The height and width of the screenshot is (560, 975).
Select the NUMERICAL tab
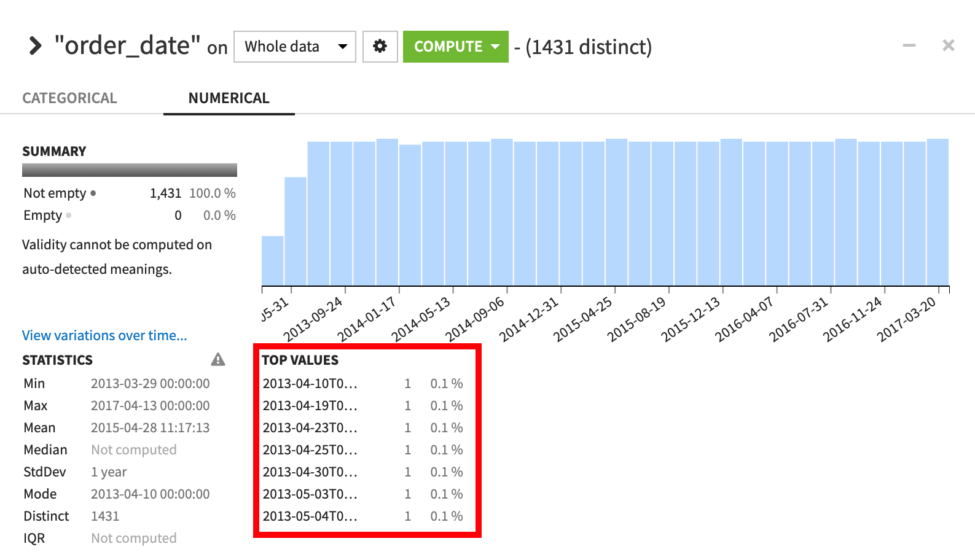pos(229,98)
